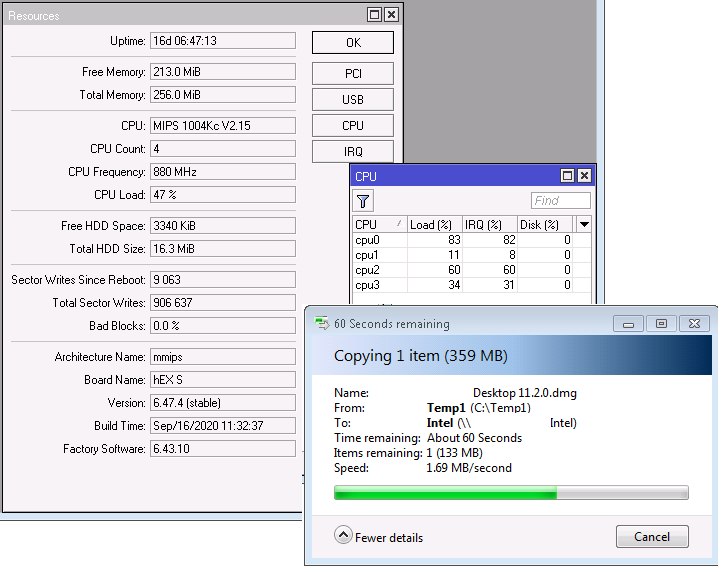721x572 pixels.
Task: Click the CPU field MIPS 1004Kc V2.15
Action: coord(223,126)
